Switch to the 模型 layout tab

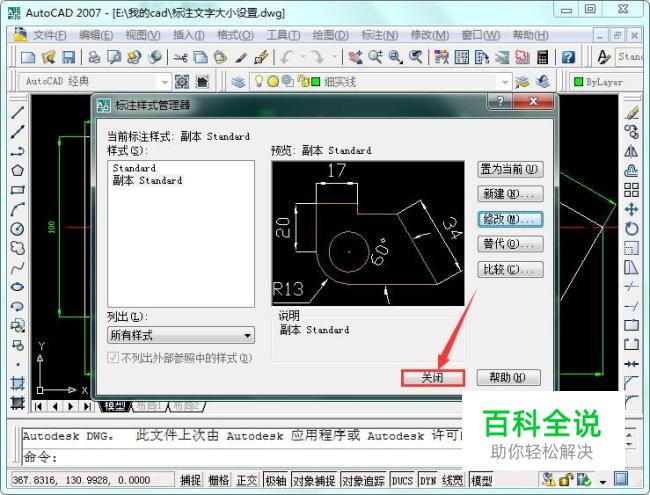114,406
